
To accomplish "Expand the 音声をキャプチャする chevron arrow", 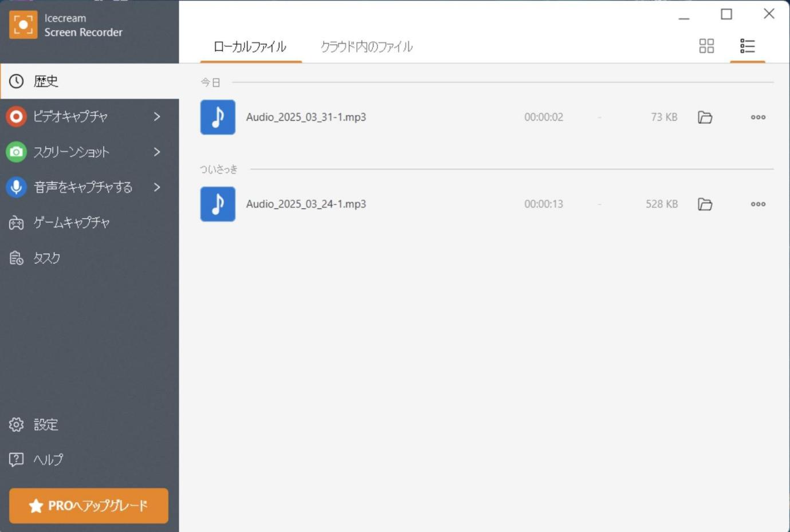I will click(x=157, y=187).
